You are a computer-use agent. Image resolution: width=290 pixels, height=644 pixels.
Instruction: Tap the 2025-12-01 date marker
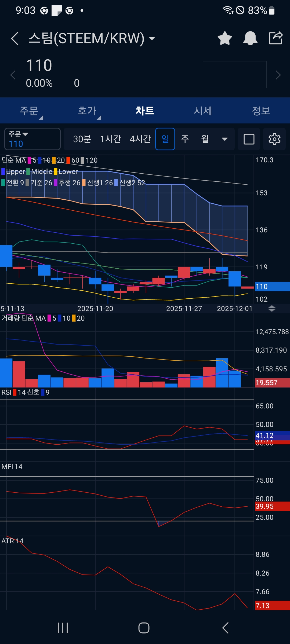(x=235, y=309)
